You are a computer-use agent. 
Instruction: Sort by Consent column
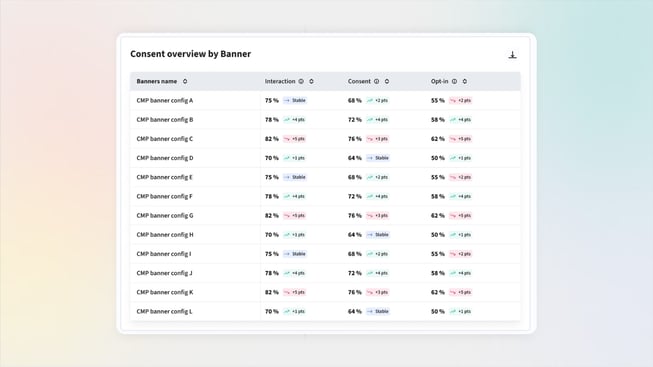pyautogui.click(x=387, y=81)
